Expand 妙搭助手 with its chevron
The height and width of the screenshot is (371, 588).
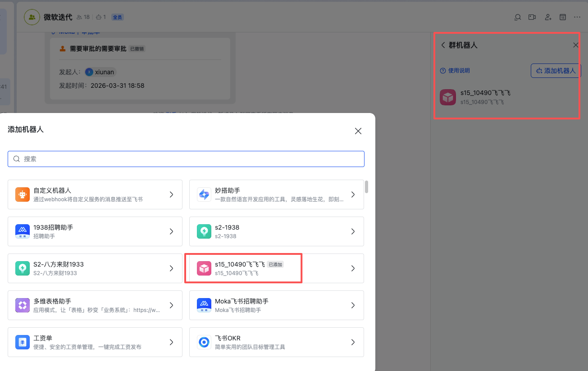(353, 195)
